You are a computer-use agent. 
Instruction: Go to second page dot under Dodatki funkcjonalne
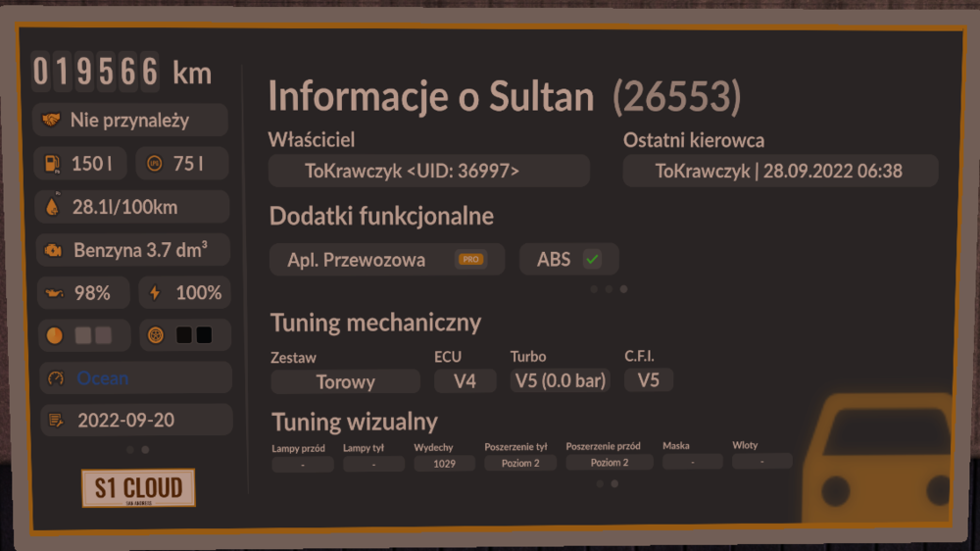click(609, 289)
